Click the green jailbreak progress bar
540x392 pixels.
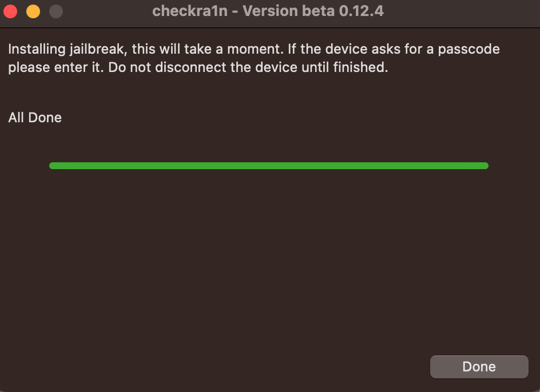pos(269,166)
